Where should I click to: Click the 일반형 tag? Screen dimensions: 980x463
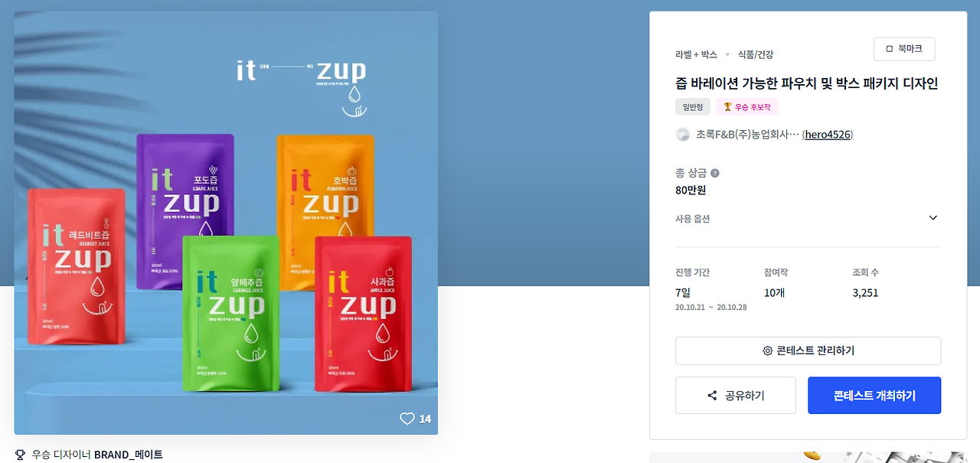(693, 107)
